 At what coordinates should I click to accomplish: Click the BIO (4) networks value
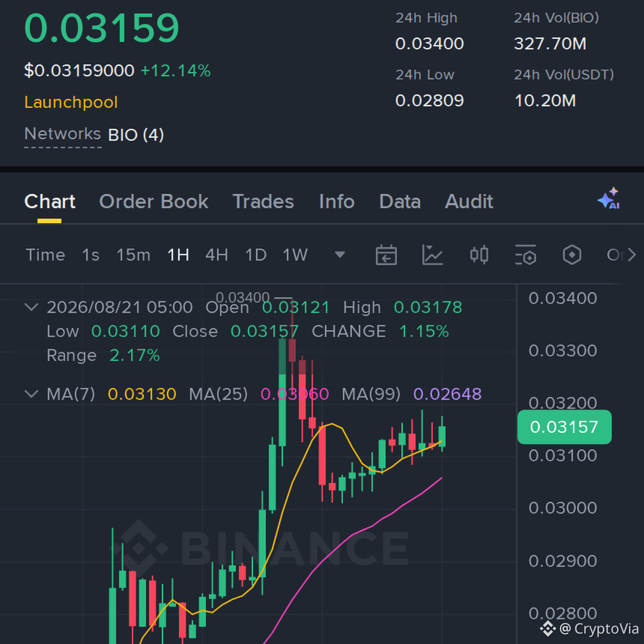tap(136, 135)
